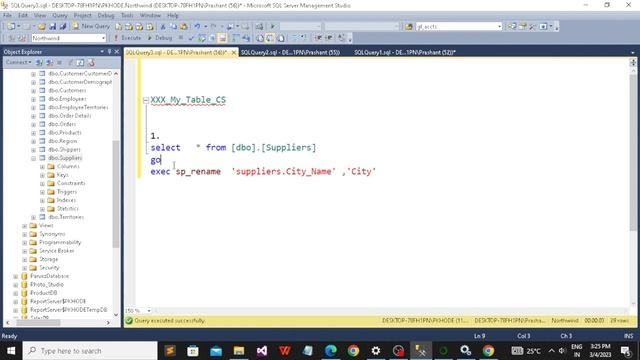Click the sp_rename text in the query editor

click(x=198, y=171)
